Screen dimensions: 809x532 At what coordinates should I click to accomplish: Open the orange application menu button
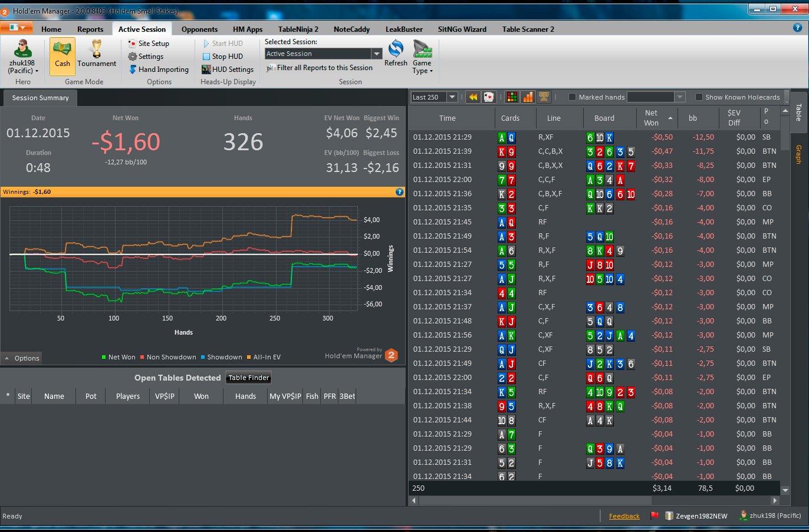click(x=17, y=28)
